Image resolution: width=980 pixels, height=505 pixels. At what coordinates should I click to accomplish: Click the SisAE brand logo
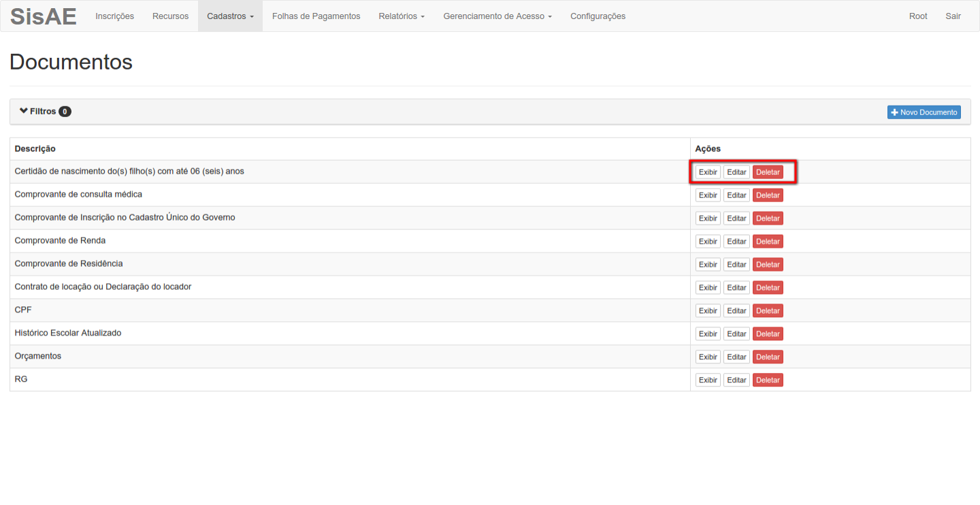(x=43, y=16)
